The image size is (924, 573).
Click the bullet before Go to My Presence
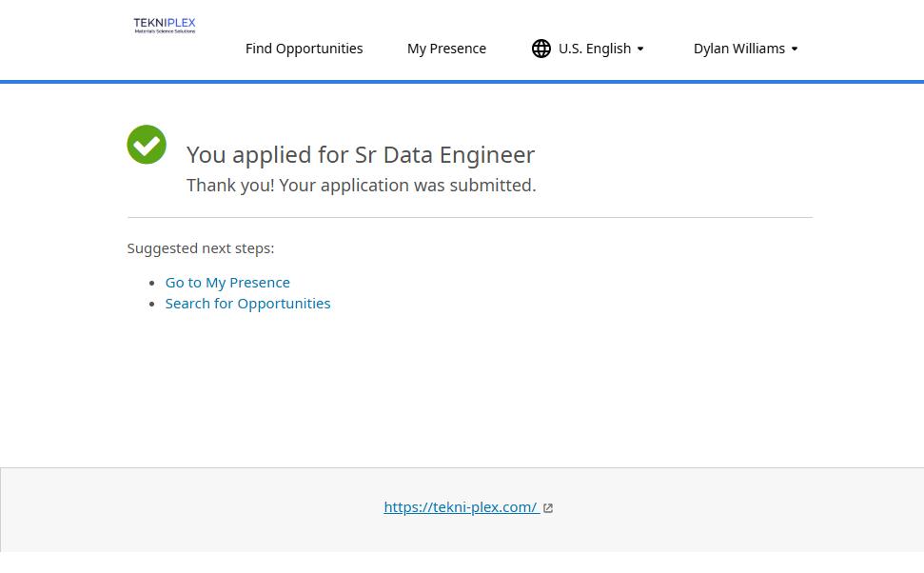click(x=153, y=284)
